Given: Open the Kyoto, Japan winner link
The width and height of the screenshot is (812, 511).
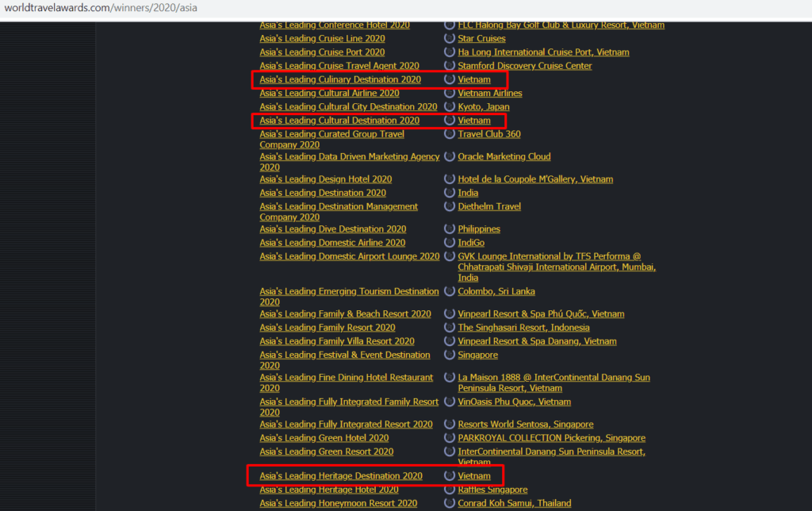Looking at the screenshot, I should pos(484,107).
